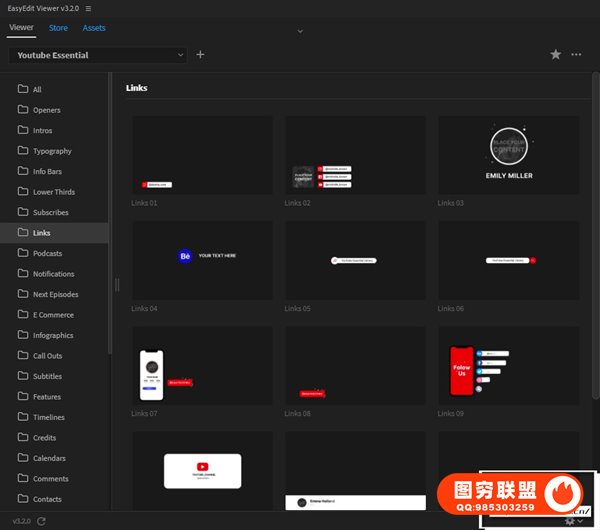Screen dimensions: 600x530
Task: Select the Lower Thirds folder
Action: pyautogui.click(x=53, y=192)
